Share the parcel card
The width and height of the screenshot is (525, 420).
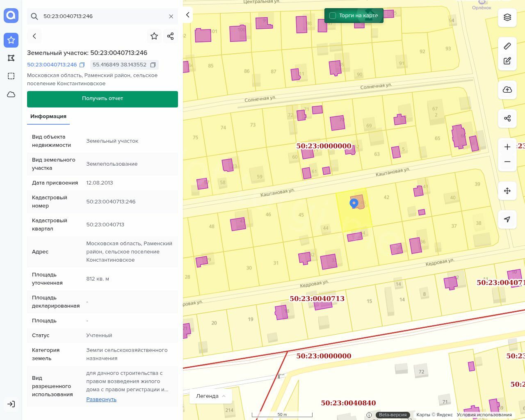(171, 36)
